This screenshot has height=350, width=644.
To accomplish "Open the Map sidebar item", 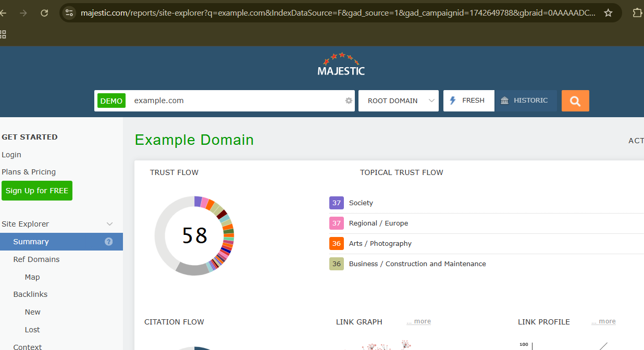I will coord(32,277).
